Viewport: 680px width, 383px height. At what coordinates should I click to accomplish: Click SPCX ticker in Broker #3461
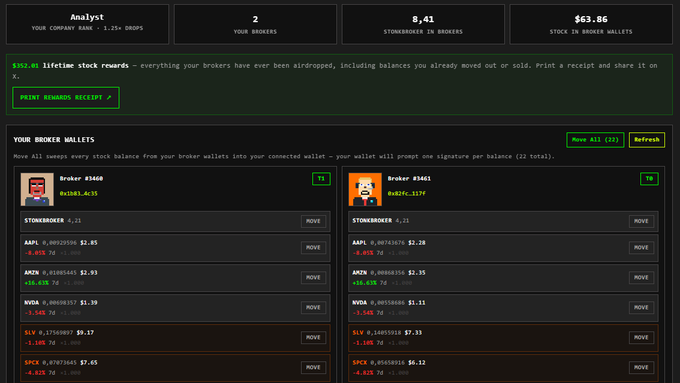click(360, 362)
